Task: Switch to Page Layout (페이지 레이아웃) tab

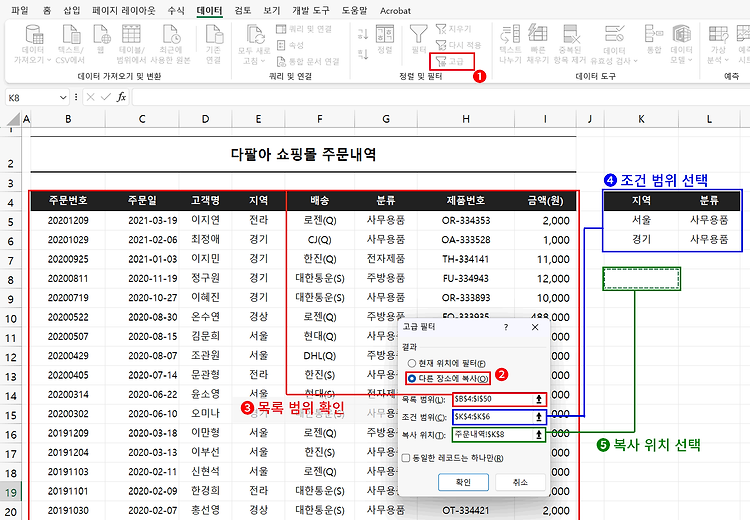Action: [124, 10]
